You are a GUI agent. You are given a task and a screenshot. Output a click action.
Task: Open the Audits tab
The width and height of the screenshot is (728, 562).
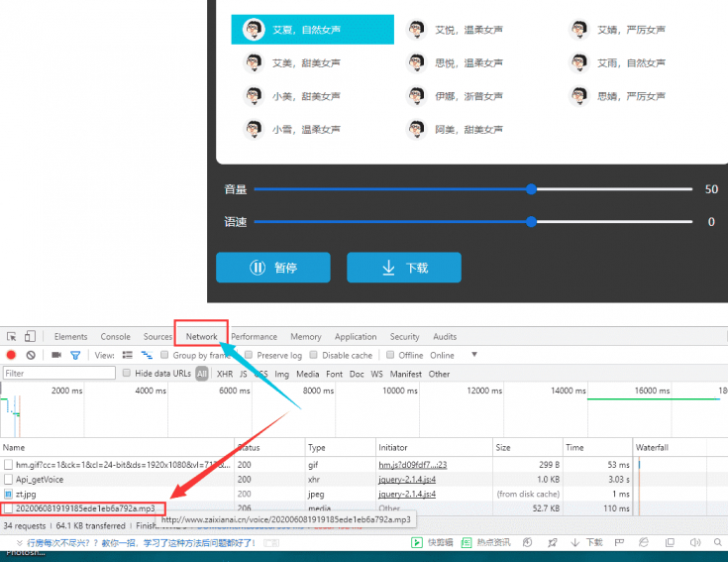pyautogui.click(x=445, y=337)
